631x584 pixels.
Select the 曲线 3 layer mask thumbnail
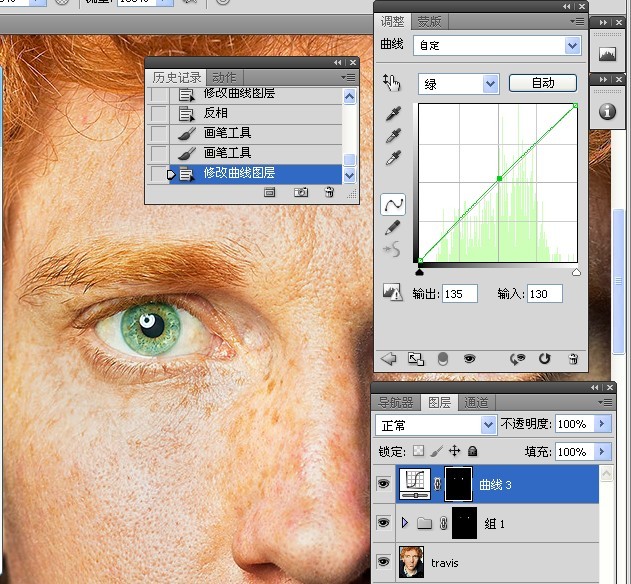[x=458, y=484]
